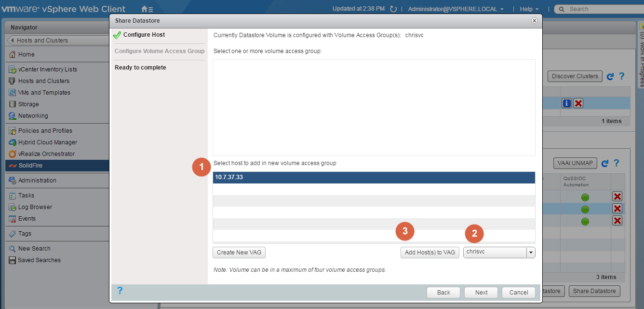Refresh datastore list beside VAAI UNMAP
Image resolution: width=644 pixels, height=309 pixels.
(605, 164)
